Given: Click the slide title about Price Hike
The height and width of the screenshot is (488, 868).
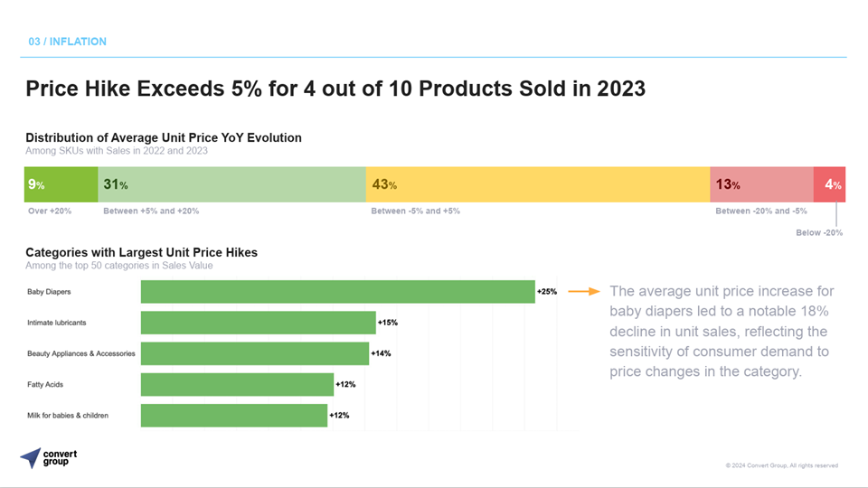Looking at the screenshot, I should 335,89.
